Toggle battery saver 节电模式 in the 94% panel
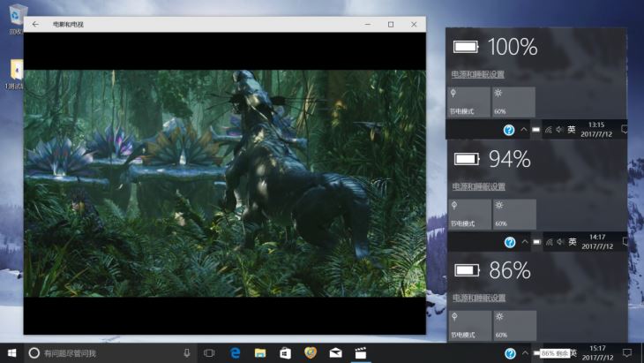The width and height of the screenshot is (644, 363). (x=470, y=215)
